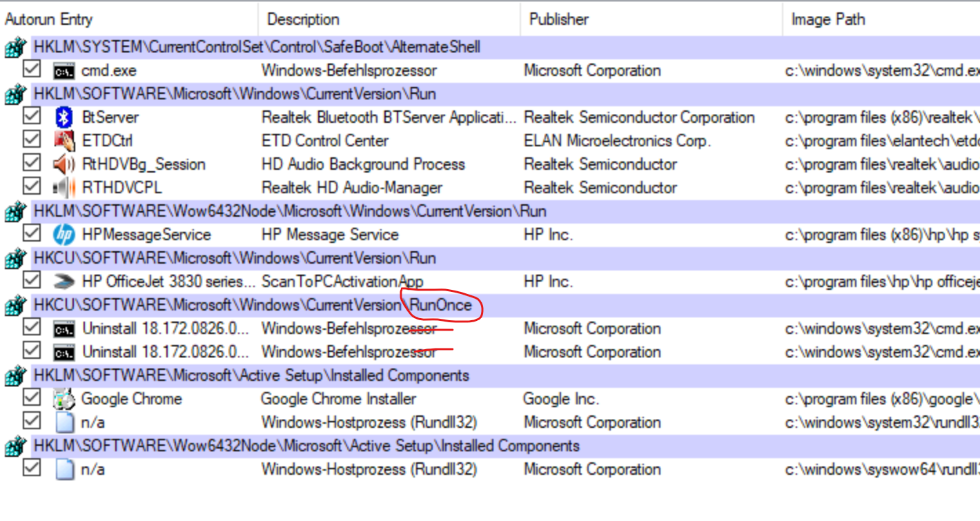The image size is (980, 521).
Task: Toggle the HP OfficeJet 3830 series checkbox
Action: 32,280
